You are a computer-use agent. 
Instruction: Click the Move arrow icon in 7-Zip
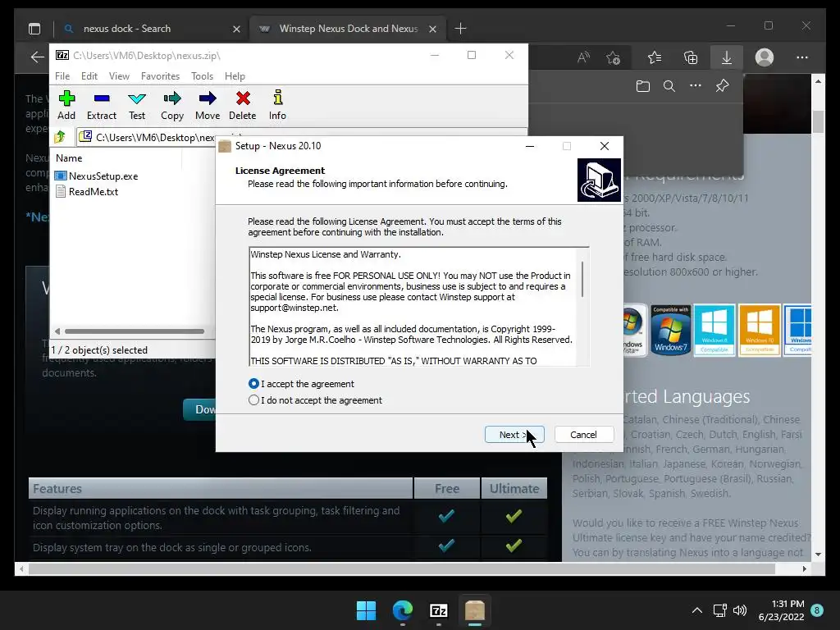click(x=208, y=105)
